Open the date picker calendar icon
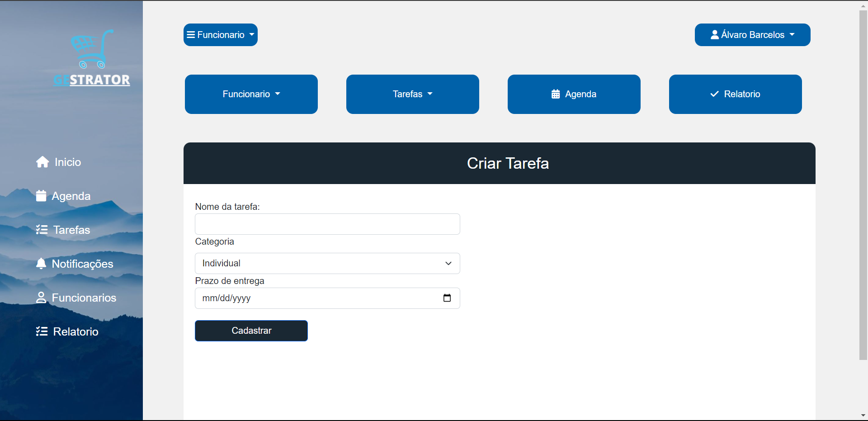 (x=447, y=298)
